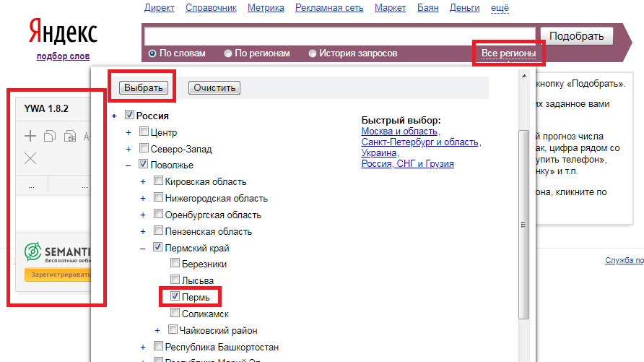Open the Директ top link
Image resolution: width=644 pixels, height=362 pixels.
(160, 8)
